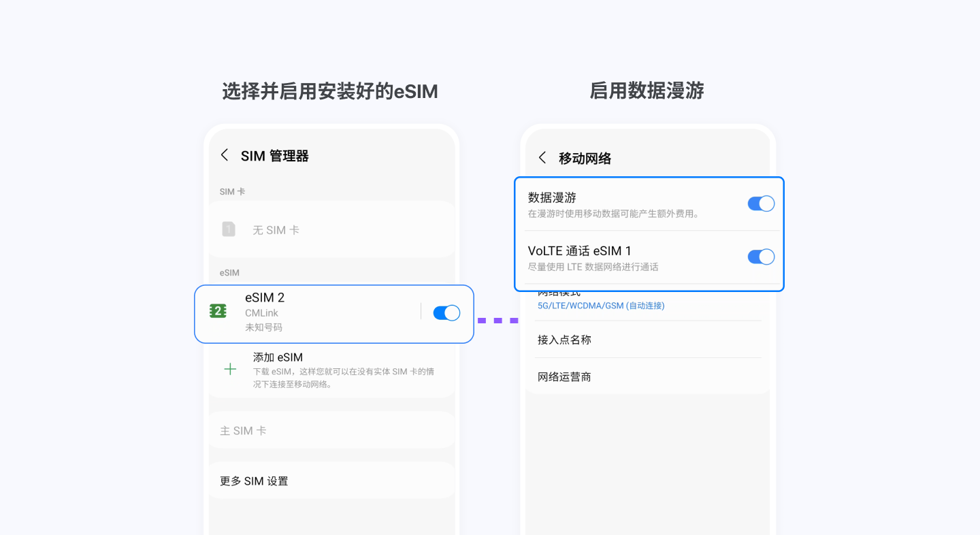Image resolution: width=980 pixels, height=535 pixels.
Task: Tap the back arrow on SIM 管理器 screen
Action: click(x=225, y=155)
